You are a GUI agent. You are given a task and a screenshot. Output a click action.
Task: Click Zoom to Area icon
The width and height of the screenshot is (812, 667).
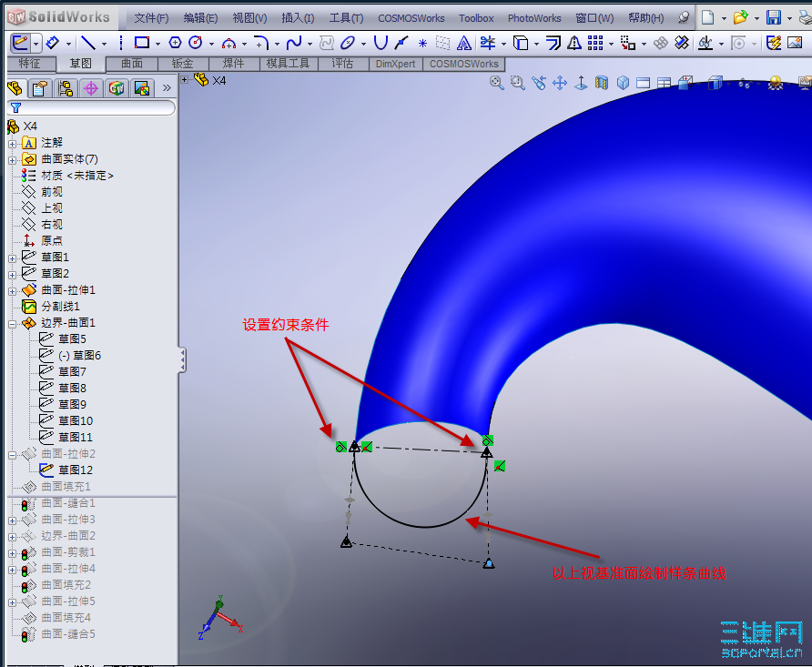pyautogui.click(x=517, y=83)
